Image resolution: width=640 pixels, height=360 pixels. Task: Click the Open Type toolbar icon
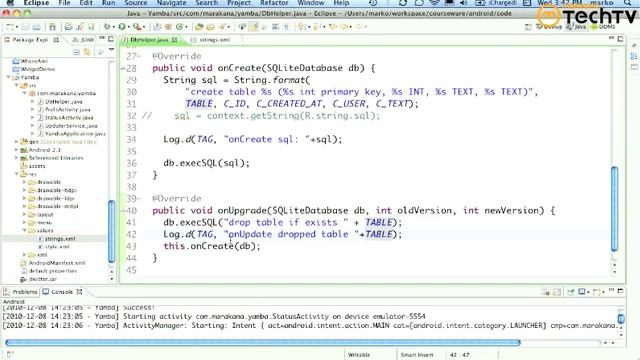point(199,27)
